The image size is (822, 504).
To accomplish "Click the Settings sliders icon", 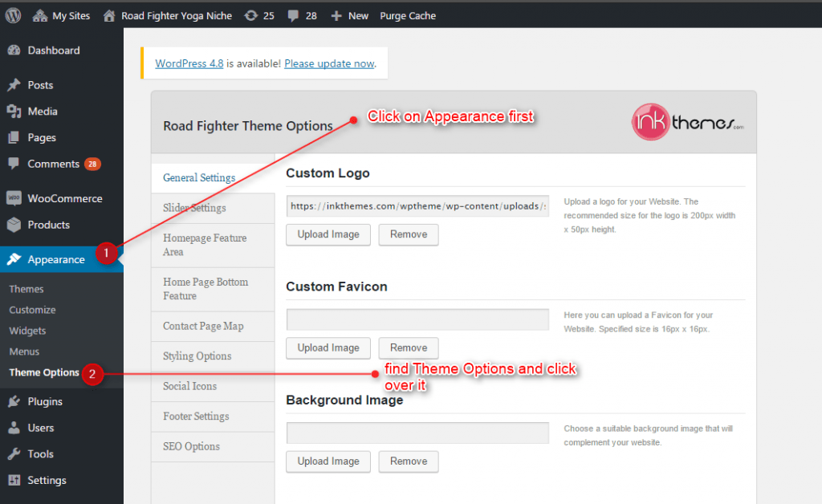I will (x=14, y=480).
